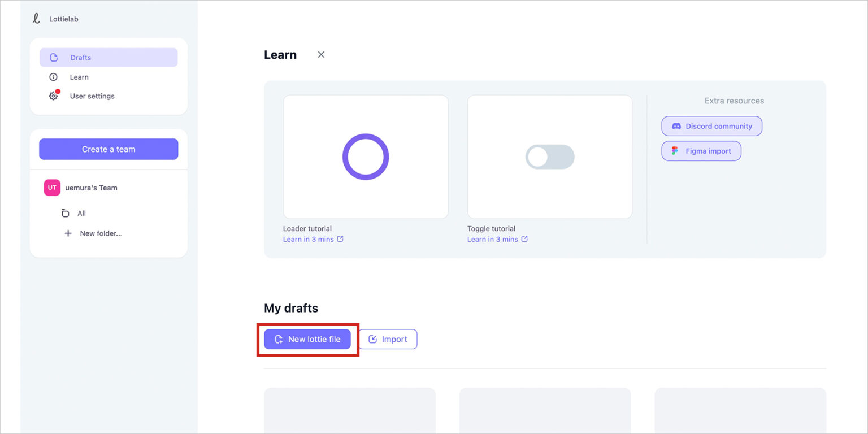Screen dimensions: 868x434
Task: Click Learn in 3 mins under Toggle tutorial
Action: 492,239
